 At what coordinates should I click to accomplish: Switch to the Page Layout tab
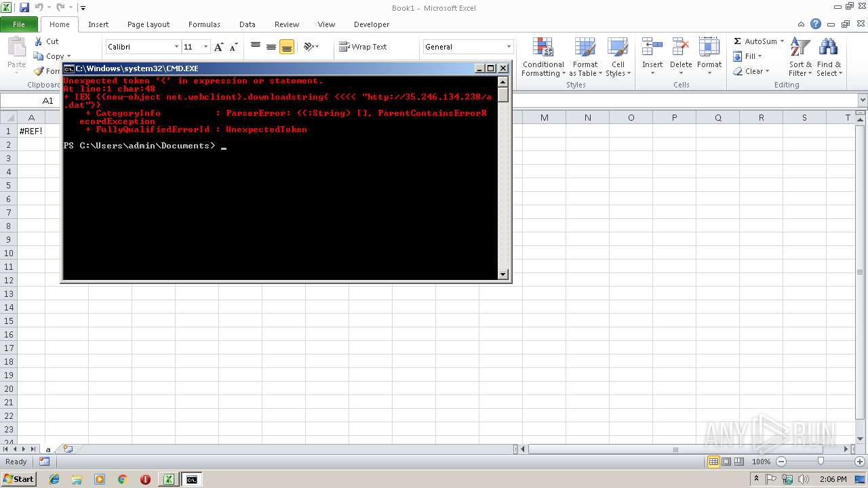click(149, 24)
